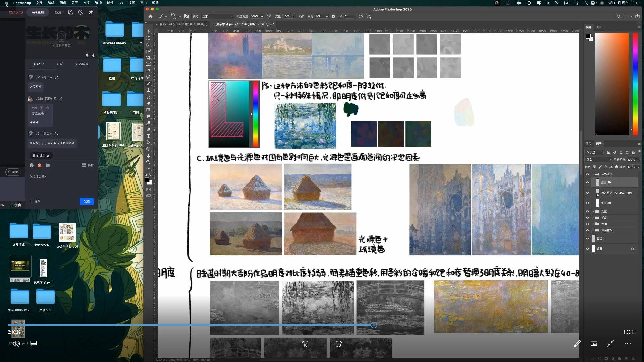Select the Move tool

(x=148, y=31)
